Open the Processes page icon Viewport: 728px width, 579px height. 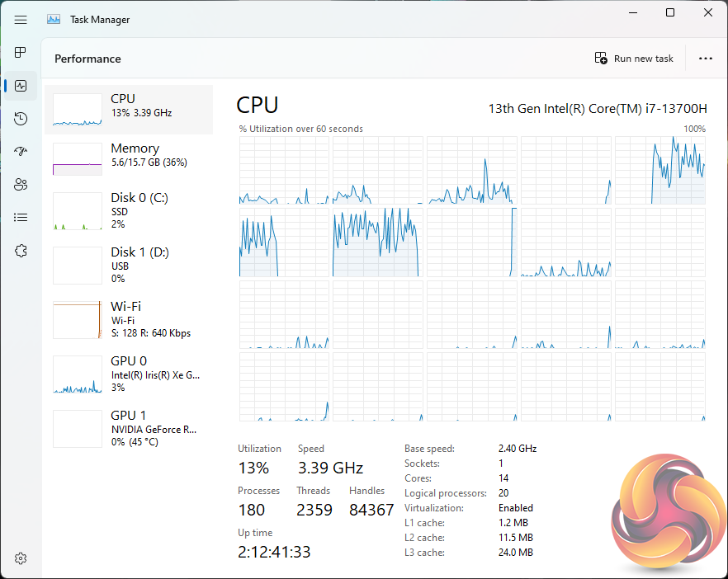(x=21, y=53)
